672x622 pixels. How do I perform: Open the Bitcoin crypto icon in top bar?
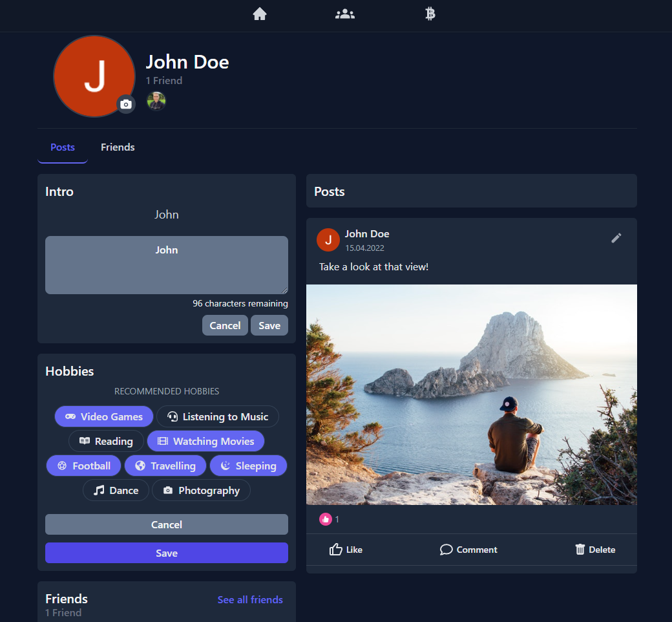[x=430, y=14]
